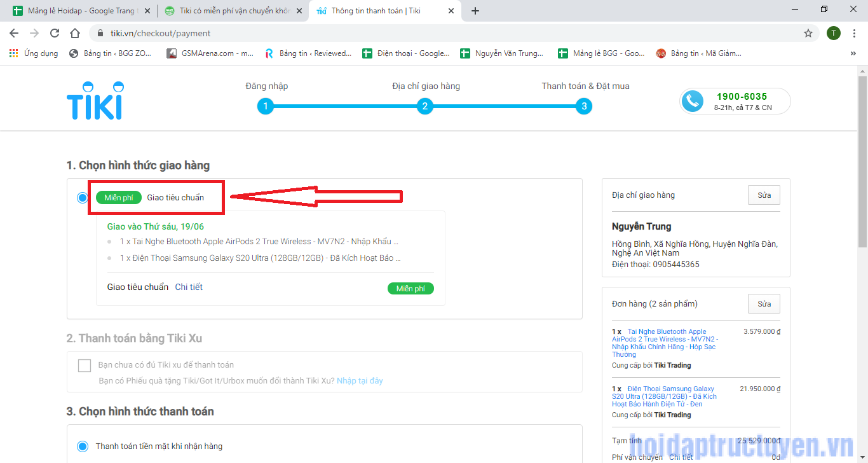Switch to Tiki có miễn phí vận chuyển tab
The width and height of the screenshot is (868, 463).
point(233,11)
